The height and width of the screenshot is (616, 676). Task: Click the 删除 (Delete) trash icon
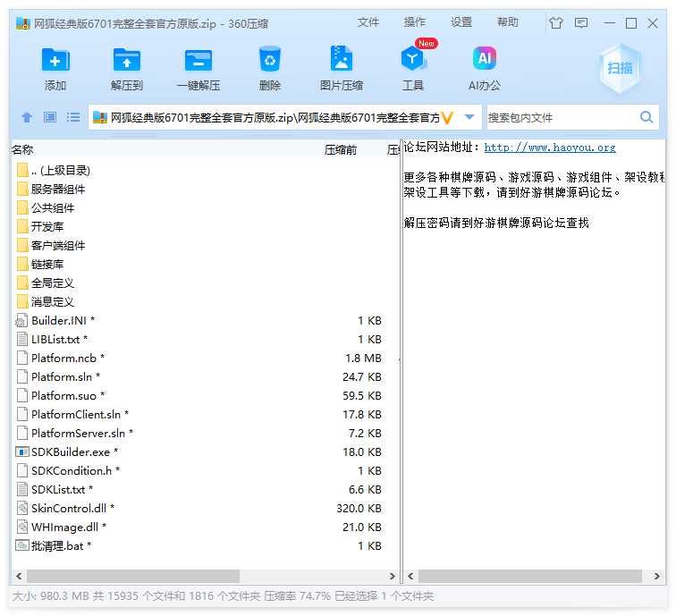270,59
